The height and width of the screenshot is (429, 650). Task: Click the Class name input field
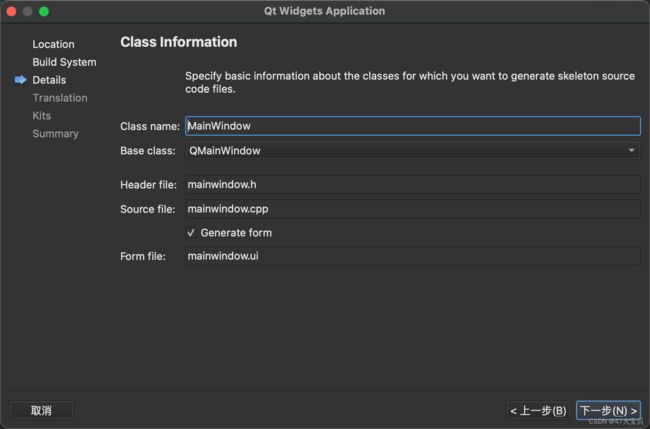(x=413, y=126)
